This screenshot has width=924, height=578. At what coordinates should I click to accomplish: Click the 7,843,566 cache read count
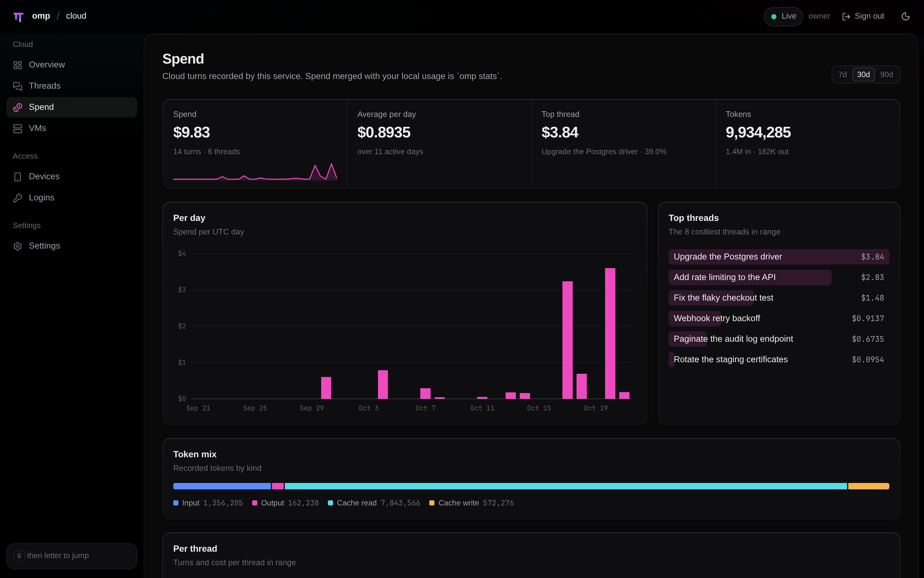tap(400, 503)
